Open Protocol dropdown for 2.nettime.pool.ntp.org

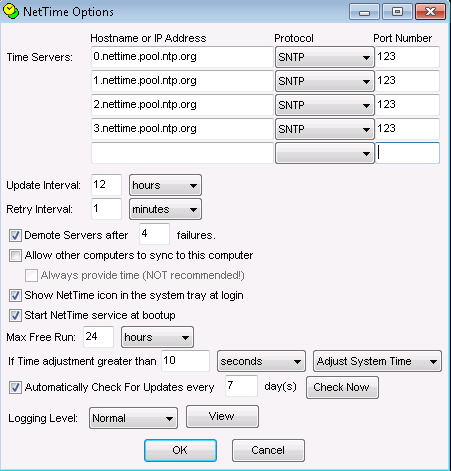(x=324, y=105)
